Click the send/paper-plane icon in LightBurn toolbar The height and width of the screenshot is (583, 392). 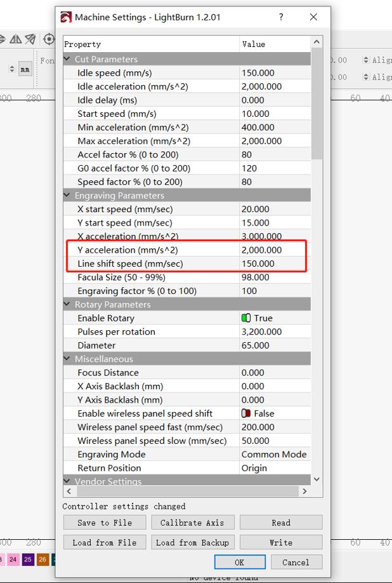coord(31,39)
